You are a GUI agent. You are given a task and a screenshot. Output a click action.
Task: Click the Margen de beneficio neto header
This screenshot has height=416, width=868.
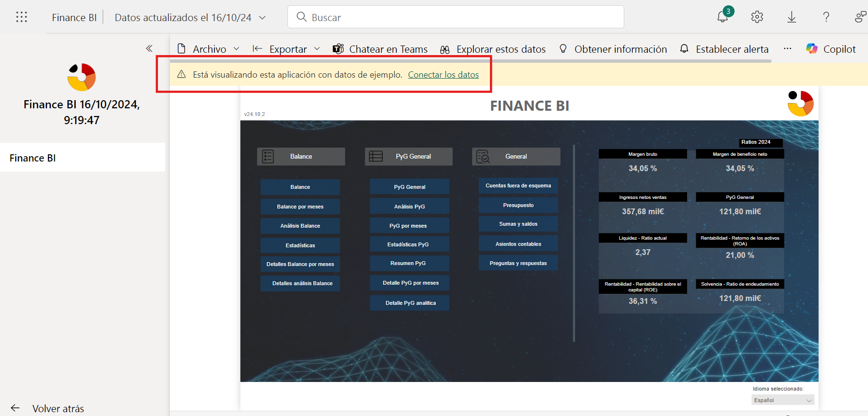pos(740,154)
